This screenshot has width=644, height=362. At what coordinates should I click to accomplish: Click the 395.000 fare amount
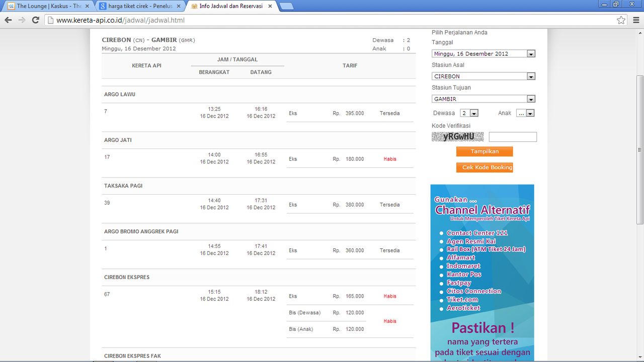(x=355, y=113)
